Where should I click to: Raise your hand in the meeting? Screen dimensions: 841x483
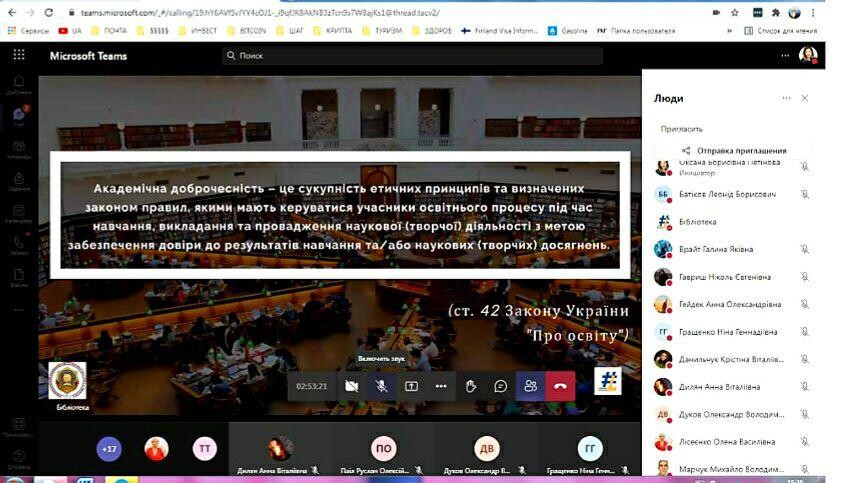click(x=471, y=386)
